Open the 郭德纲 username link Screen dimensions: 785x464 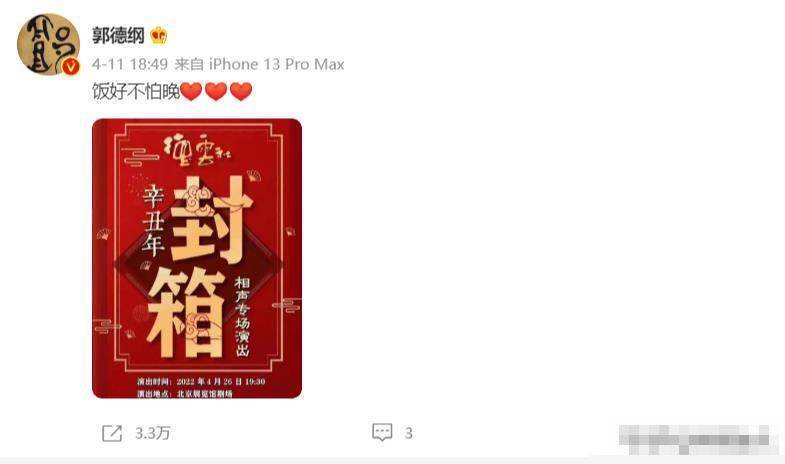coord(118,36)
